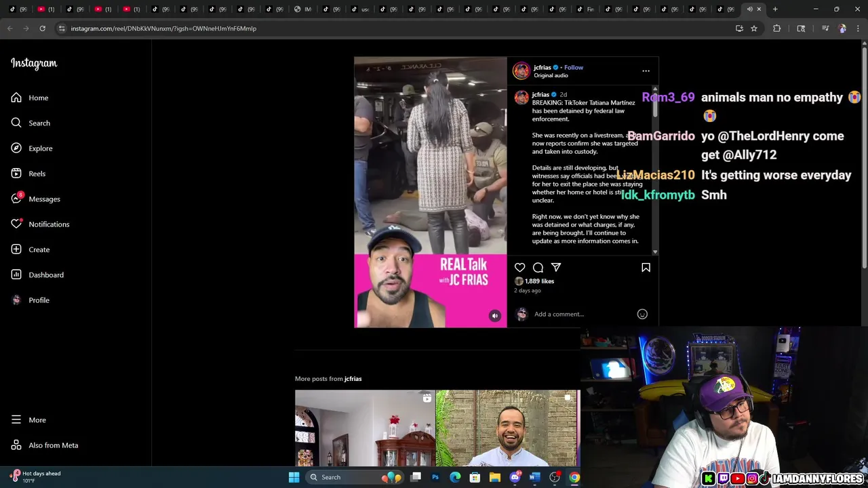Close the active Instagram tab

(x=759, y=9)
